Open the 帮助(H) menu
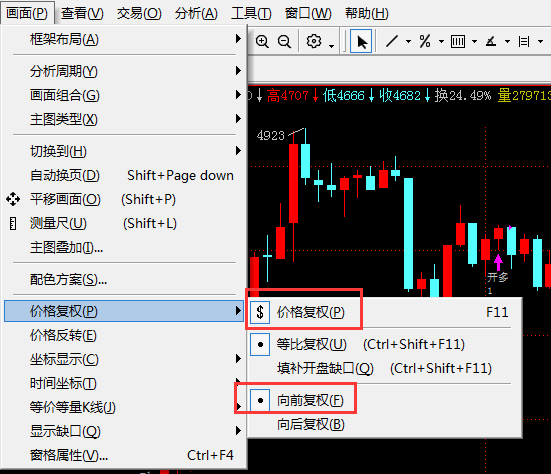This screenshot has height=474, width=551. click(367, 13)
